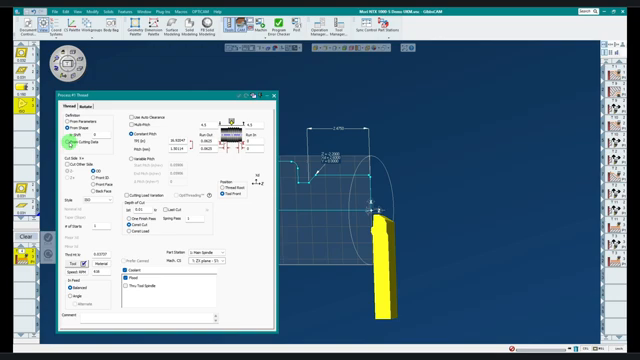This screenshot has width=640, height=360.
Task: Toggle the Flood coolant checkbox
Action: (125, 278)
